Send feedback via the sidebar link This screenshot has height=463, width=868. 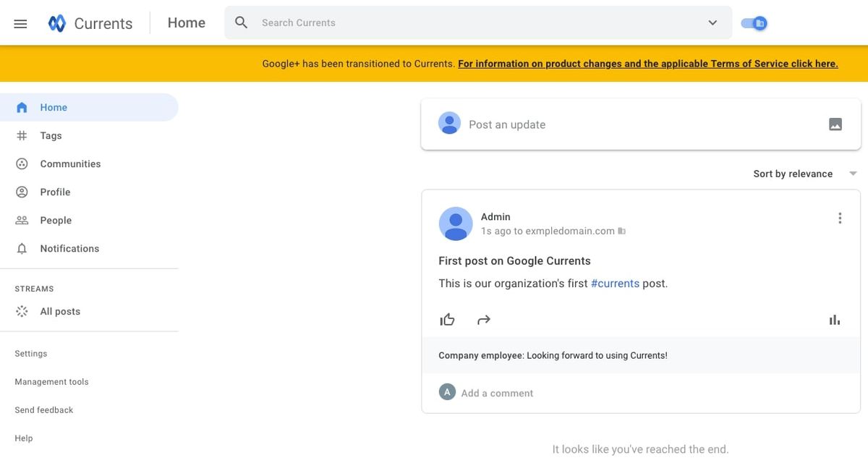pos(43,409)
